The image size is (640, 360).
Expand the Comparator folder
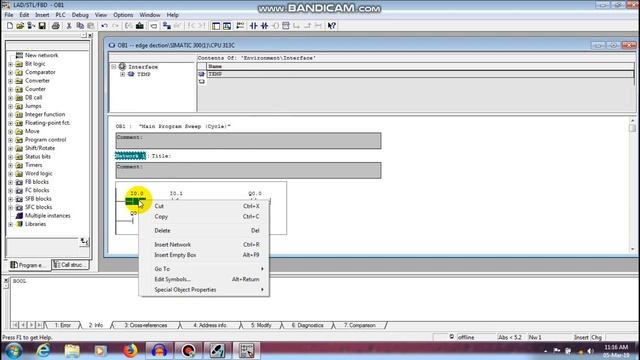point(11,72)
